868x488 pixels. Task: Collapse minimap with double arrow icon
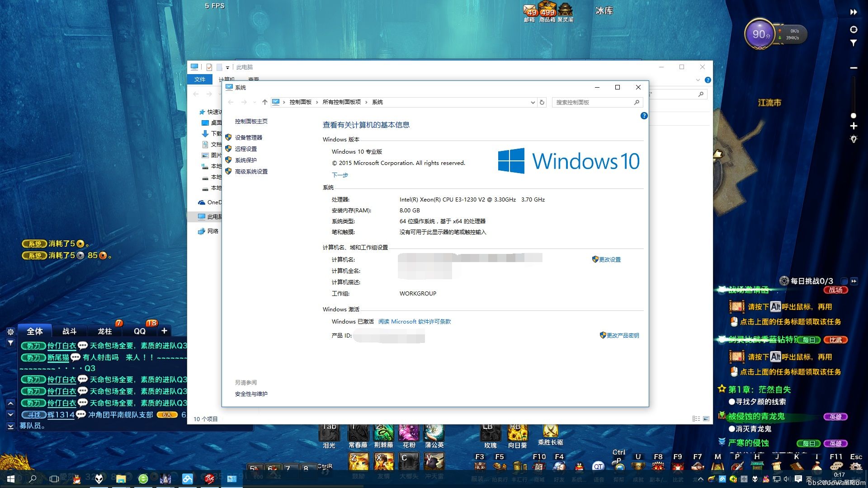pyautogui.click(x=854, y=12)
